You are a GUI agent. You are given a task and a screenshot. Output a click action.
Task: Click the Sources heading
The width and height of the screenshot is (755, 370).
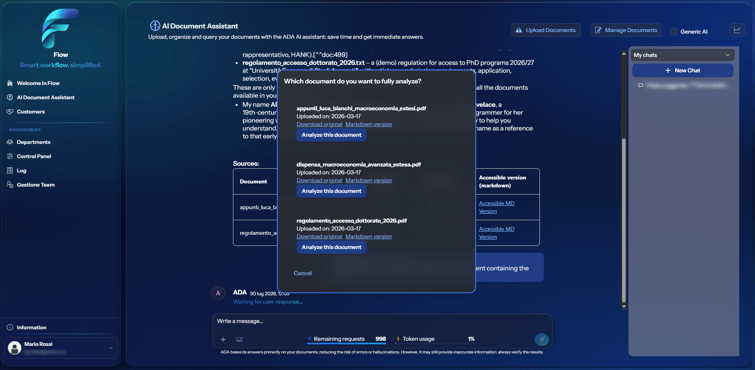246,164
